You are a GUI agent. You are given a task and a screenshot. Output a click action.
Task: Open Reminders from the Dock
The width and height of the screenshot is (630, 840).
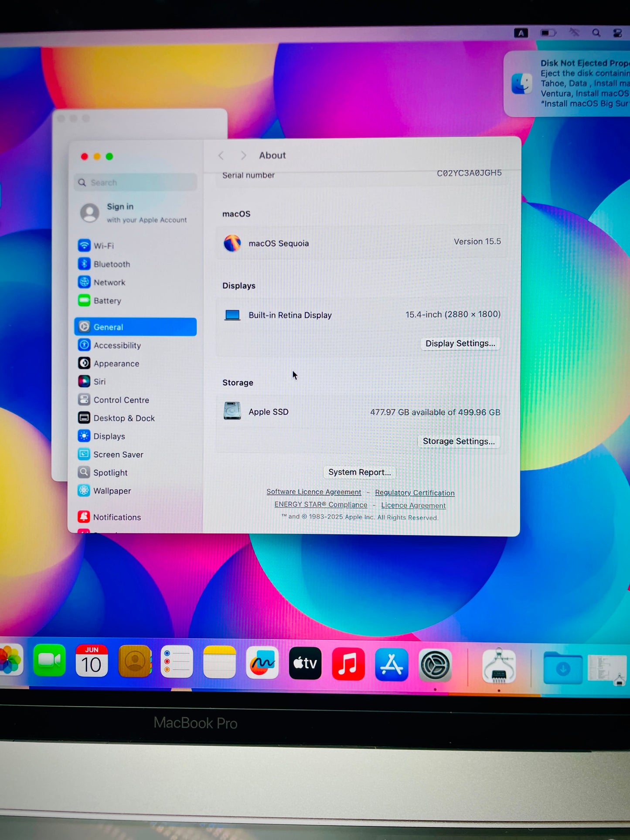coord(177,662)
